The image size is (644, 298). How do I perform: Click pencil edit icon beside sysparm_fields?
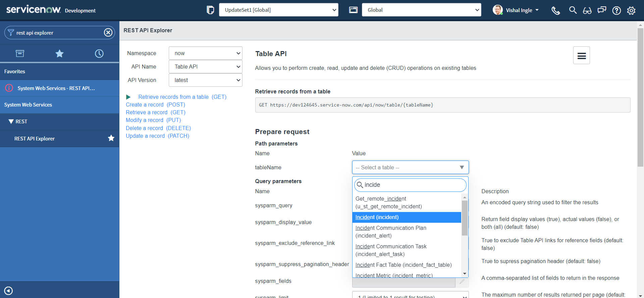click(462, 282)
